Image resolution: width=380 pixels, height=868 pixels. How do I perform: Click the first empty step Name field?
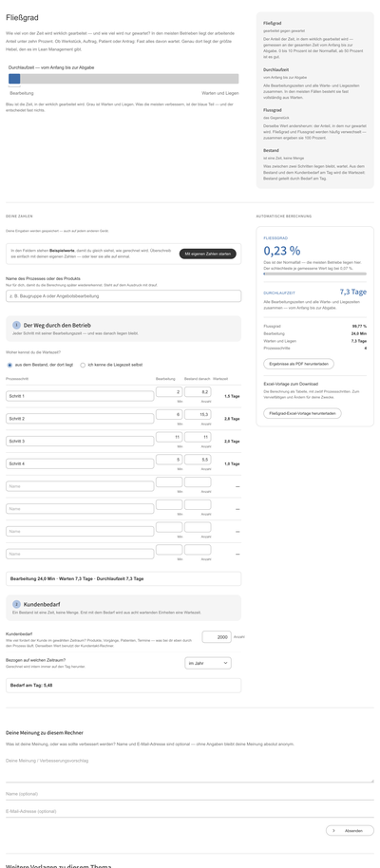coord(80,486)
